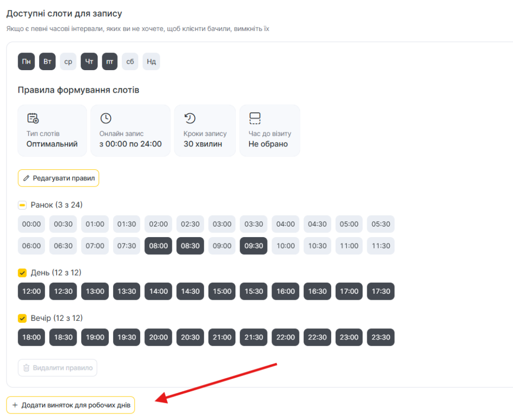The image size is (513, 420).
Task: Open the Тип слотів Оптимальний card
Action: point(52,131)
